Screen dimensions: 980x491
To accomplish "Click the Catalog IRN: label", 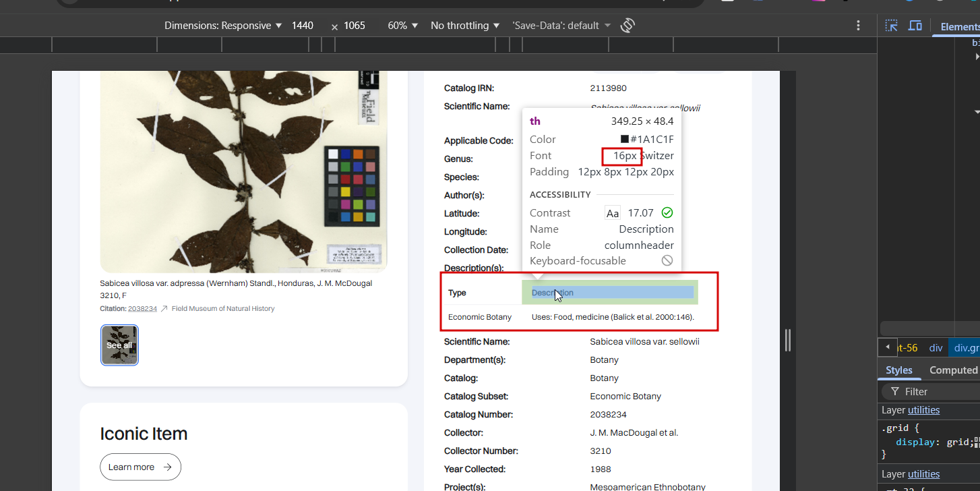I will (469, 88).
